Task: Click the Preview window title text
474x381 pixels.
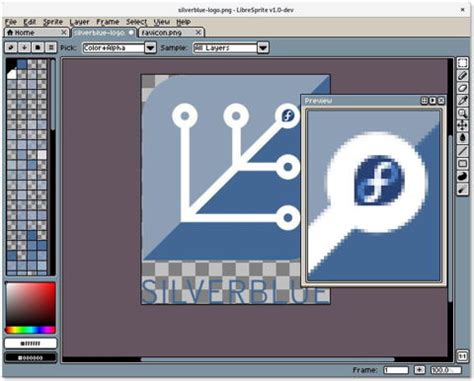Action: click(318, 101)
